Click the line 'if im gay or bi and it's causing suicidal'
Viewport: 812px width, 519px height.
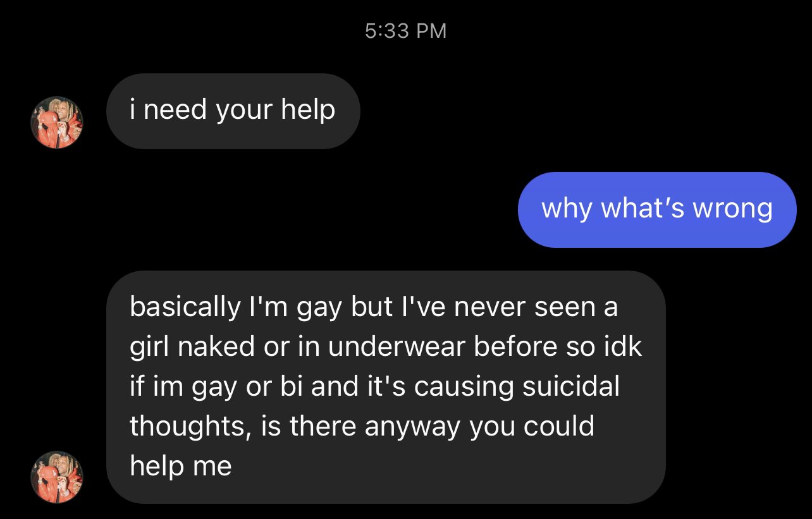coord(375,387)
